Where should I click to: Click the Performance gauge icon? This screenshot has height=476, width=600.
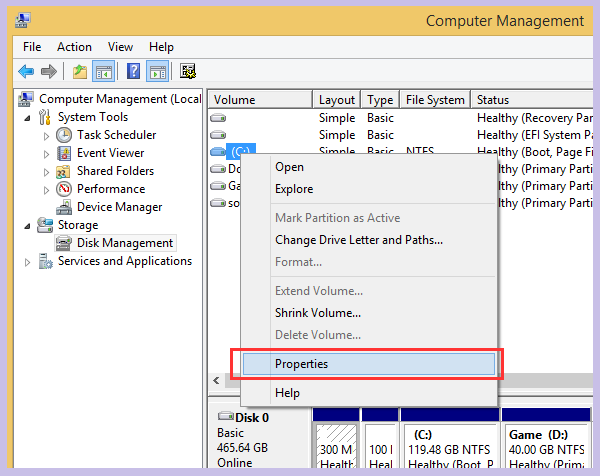64,189
